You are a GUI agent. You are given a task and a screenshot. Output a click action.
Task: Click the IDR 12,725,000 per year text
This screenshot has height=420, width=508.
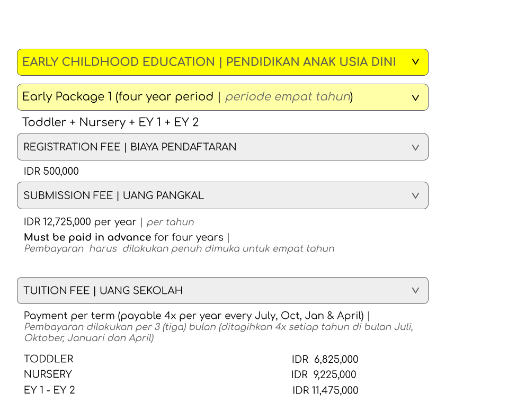tap(80, 222)
